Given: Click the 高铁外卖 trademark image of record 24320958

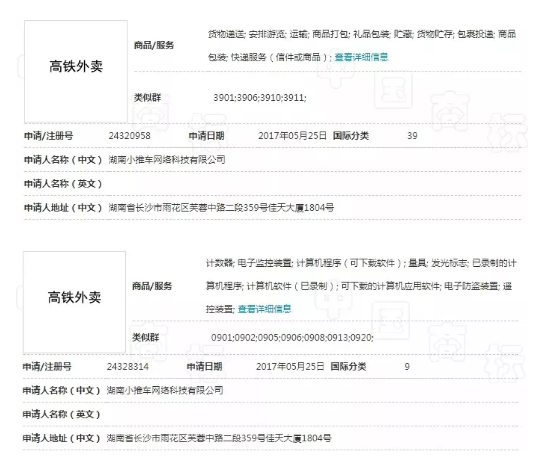Looking at the screenshot, I should tap(76, 71).
